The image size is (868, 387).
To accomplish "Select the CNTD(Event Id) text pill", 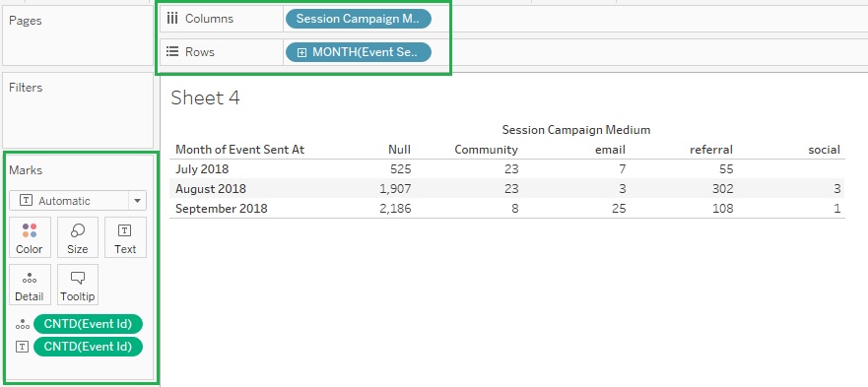I will (88, 347).
